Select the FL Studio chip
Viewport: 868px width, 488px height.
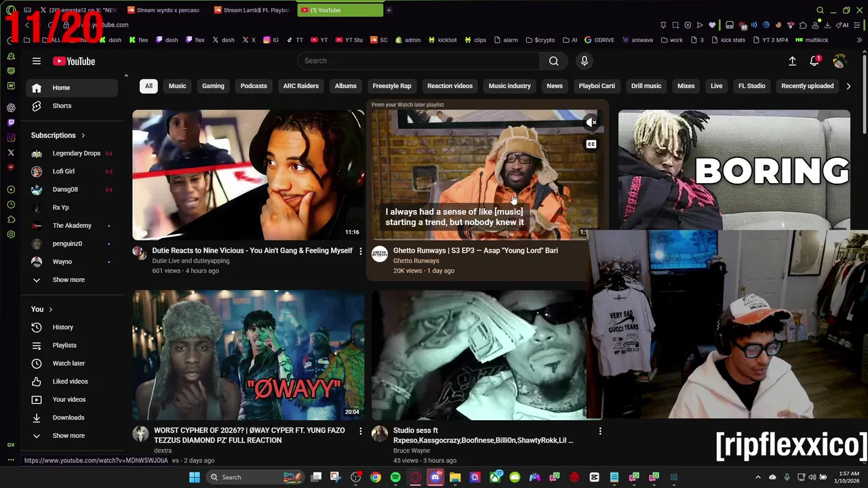(x=751, y=86)
